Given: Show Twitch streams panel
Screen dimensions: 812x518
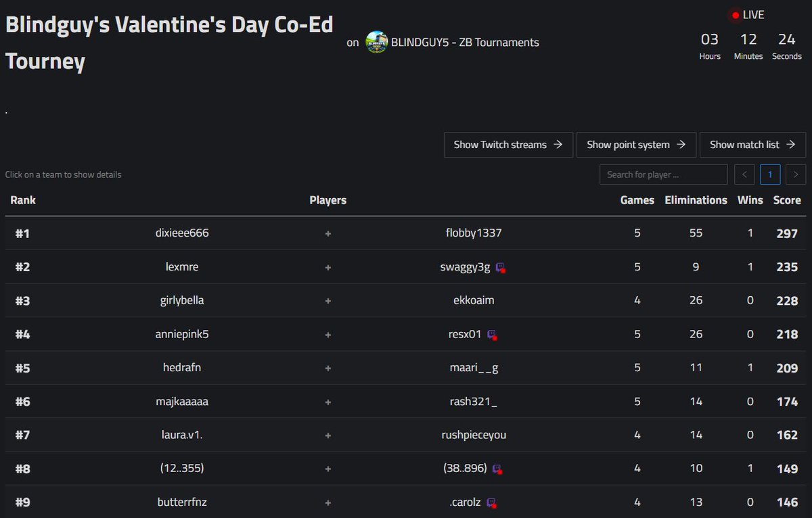Looking at the screenshot, I should click(x=508, y=145).
